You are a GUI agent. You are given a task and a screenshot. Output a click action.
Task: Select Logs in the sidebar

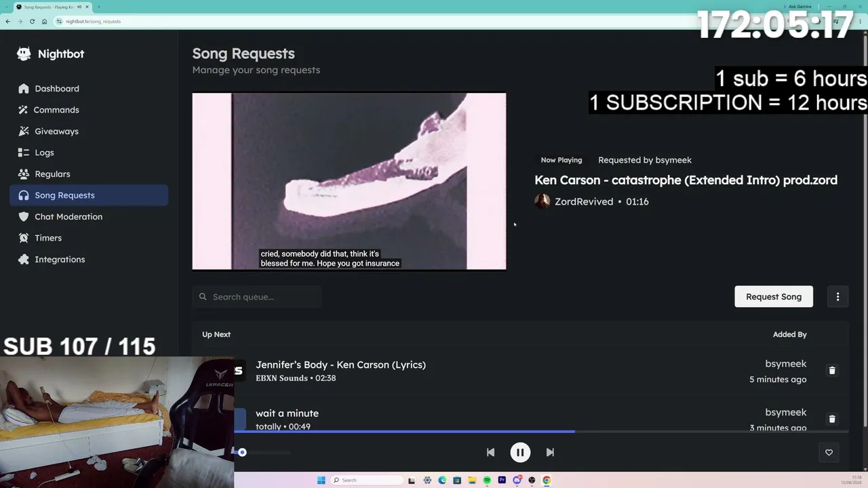pos(89,152)
